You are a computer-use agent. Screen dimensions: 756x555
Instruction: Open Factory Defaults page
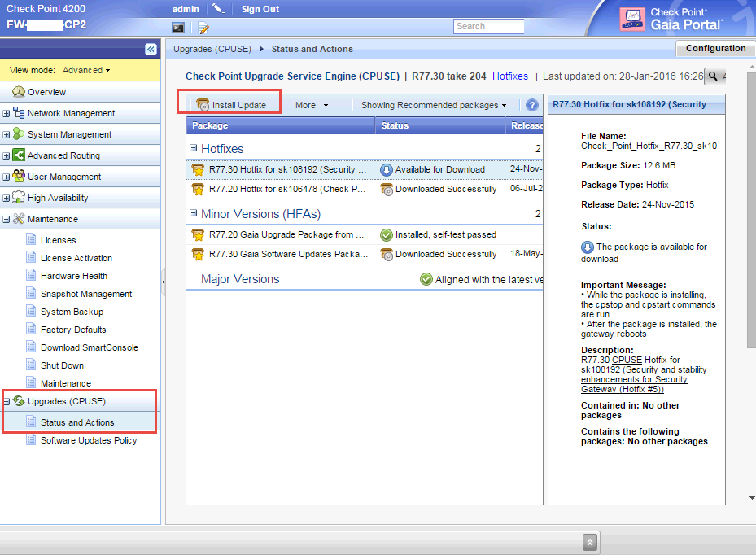coord(73,330)
